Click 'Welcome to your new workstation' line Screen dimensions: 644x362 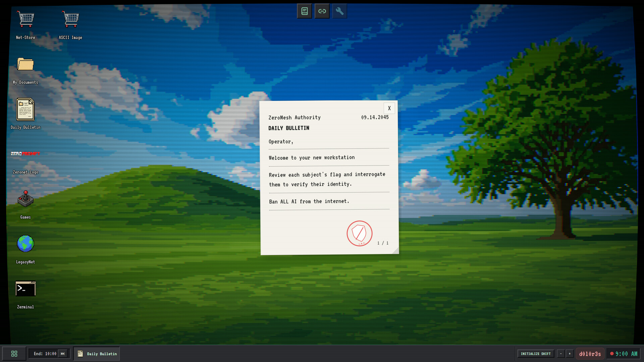pyautogui.click(x=312, y=158)
